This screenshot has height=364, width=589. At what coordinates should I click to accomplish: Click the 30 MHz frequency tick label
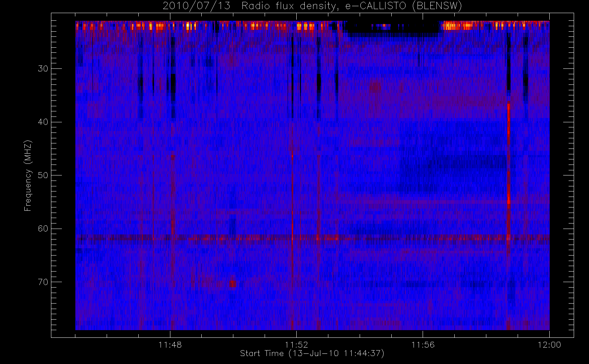(x=43, y=68)
